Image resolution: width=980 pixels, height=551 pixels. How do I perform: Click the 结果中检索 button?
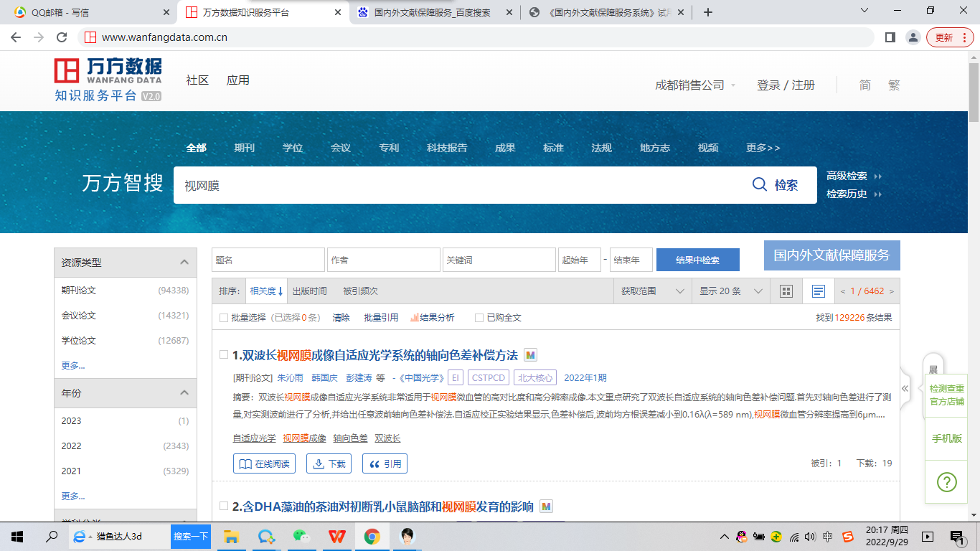pos(697,260)
